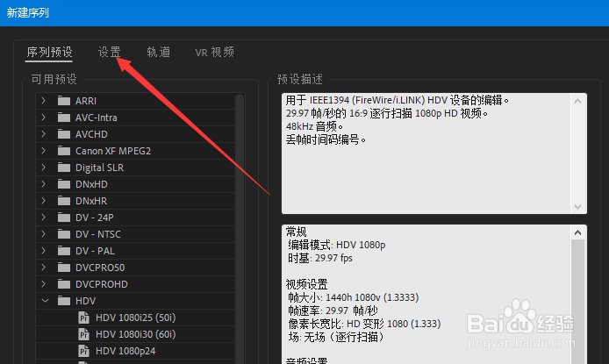This screenshot has width=609, height=364.
Task: Expand the DVCPROHD folder chevron
Action: tap(44, 284)
